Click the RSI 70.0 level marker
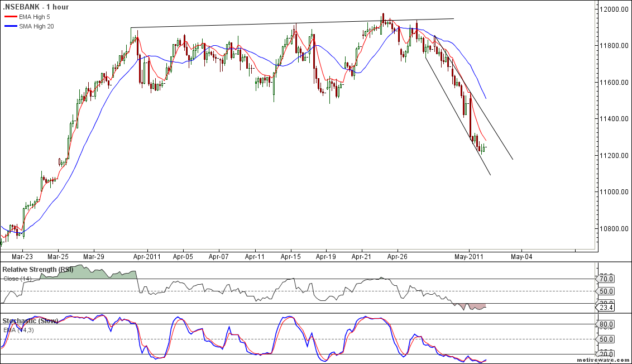Screen dimensions: 632x364 pyautogui.click(x=606, y=279)
